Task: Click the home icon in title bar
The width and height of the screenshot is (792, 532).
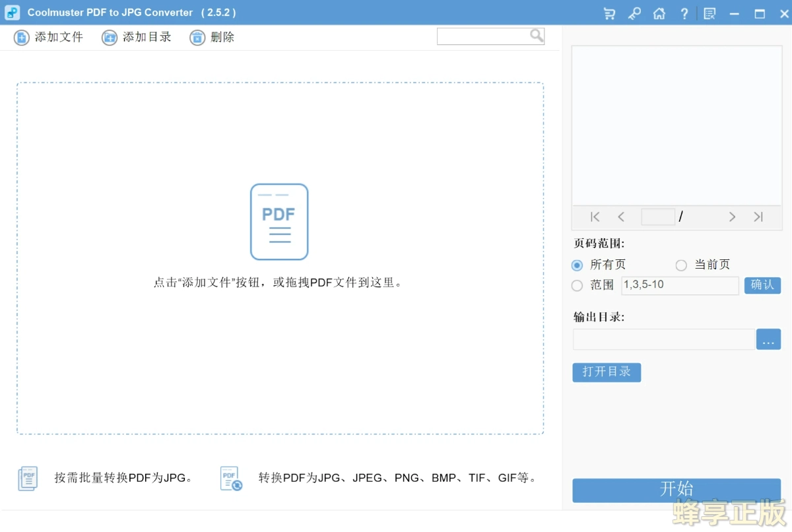Action: click(x=659, y=13)
